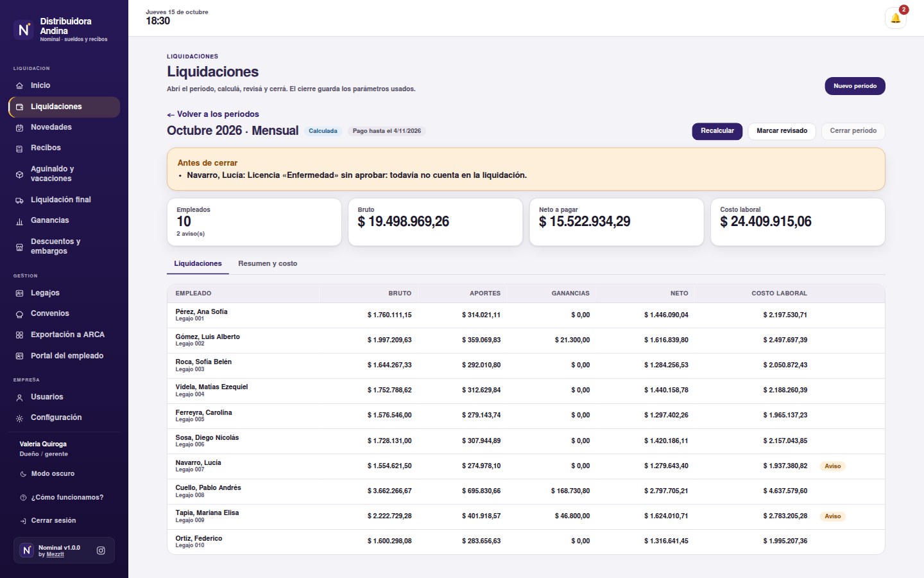Image resolution: width=924 pixels, height=578 pixels.
Task: Toggle Modo oscuro
Action: [x=64, y=474]
